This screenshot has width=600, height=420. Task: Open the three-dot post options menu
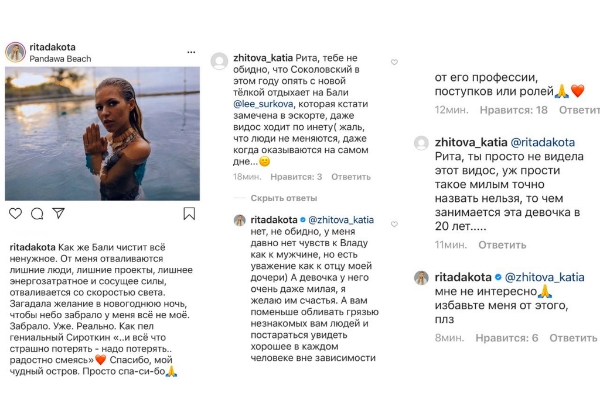point(191,52)
